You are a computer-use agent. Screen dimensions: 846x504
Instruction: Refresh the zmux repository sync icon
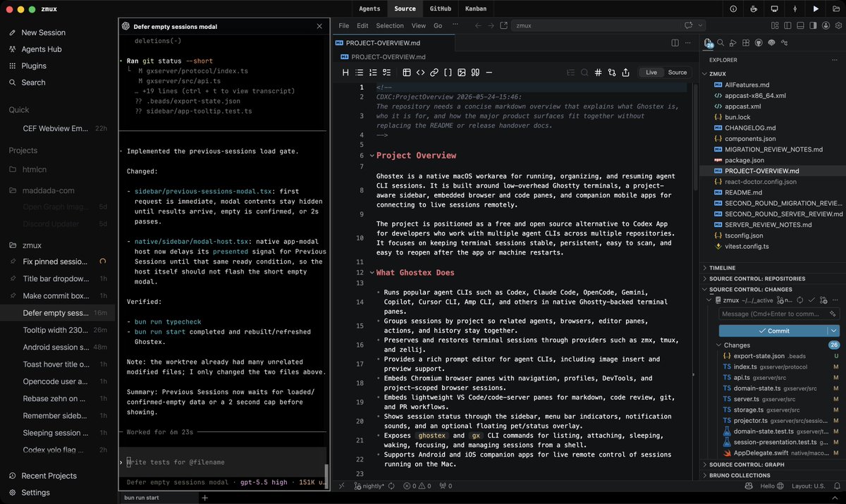(x=799, y=300)
